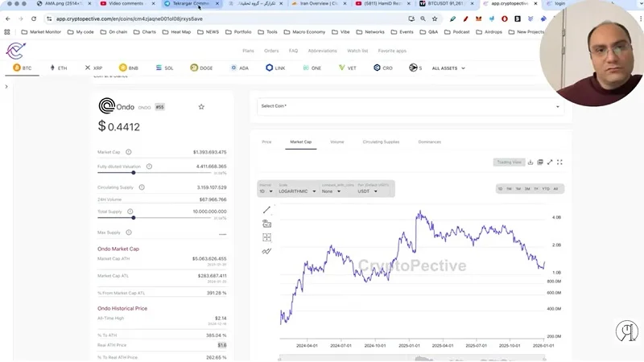Open the Watch list link

357,50
